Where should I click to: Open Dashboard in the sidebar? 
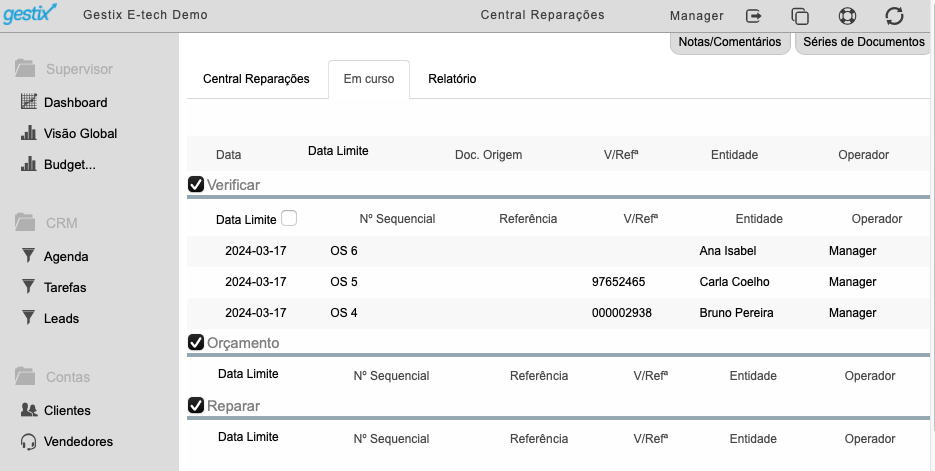click(x=76, y=103)
